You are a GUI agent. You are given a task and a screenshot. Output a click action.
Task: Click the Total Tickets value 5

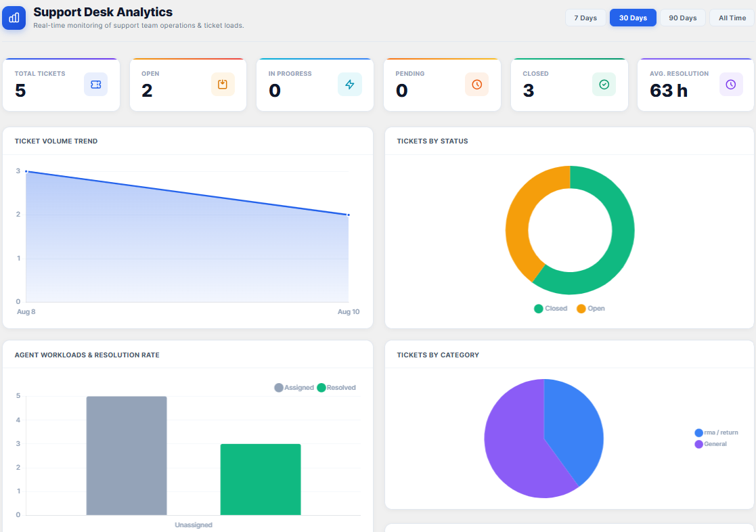(20, 91)
